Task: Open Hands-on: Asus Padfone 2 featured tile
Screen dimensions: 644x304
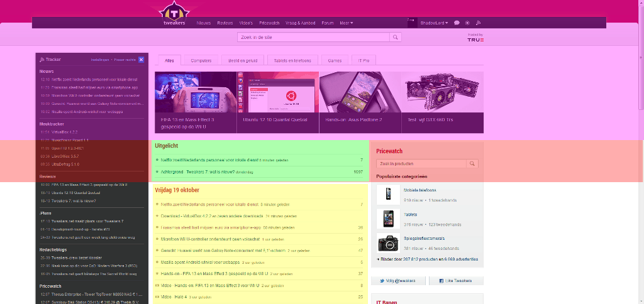Action: (x=360, y=102)
